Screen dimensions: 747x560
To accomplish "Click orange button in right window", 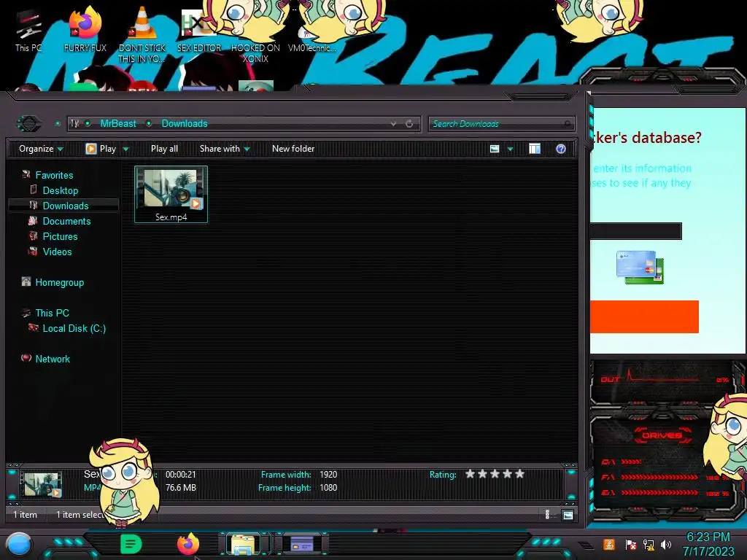I will [x=644, y=316].
